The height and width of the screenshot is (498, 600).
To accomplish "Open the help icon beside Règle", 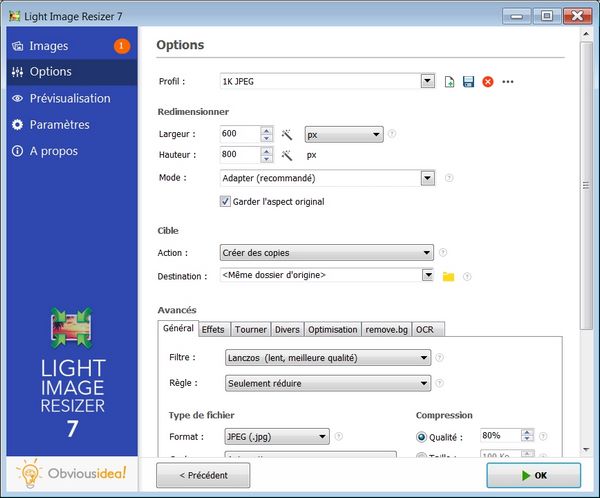I will [440, 383].
